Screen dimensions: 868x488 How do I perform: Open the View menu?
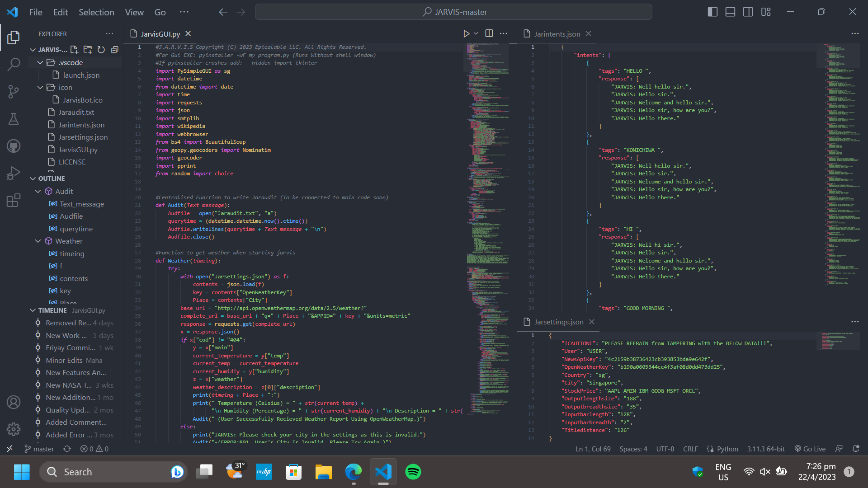(x=134, y=12)
